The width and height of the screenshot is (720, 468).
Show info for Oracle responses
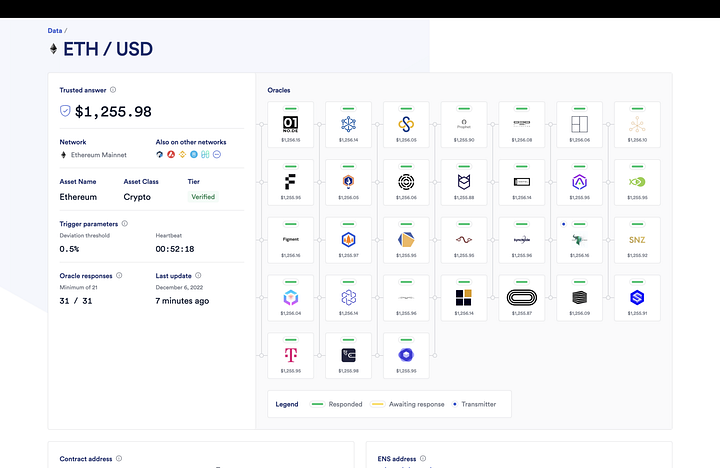[119, 276]
